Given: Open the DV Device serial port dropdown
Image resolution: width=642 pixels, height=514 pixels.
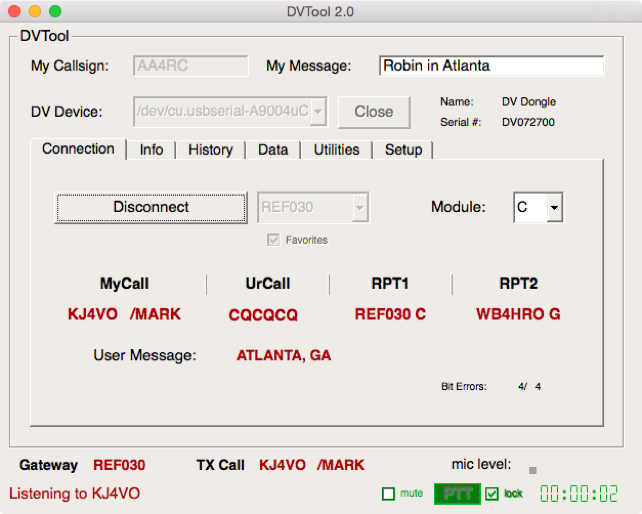Looking at the screenshot, I should pyautogui.click(x=229, y=111).
